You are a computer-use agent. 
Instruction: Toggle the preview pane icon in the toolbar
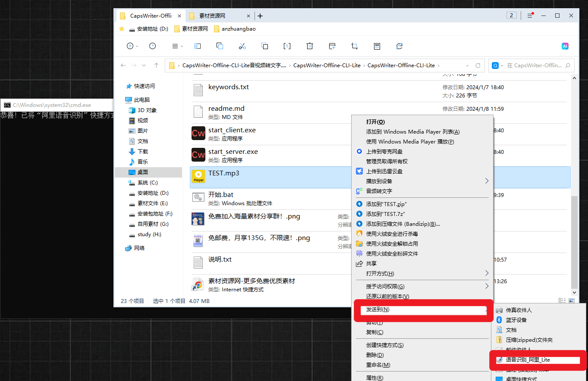(x=198, y=46)
